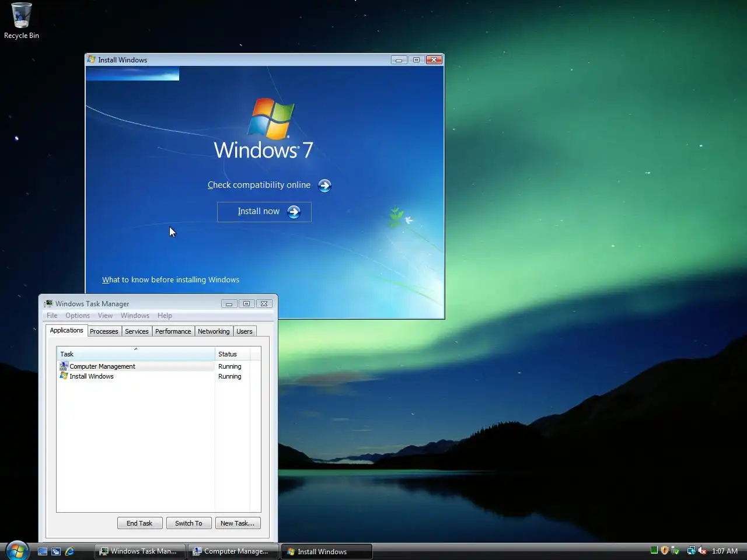The width and height of the screenshot is (747, 560).
Task: Click the Task Manager title bar icon
Action: 48,303
